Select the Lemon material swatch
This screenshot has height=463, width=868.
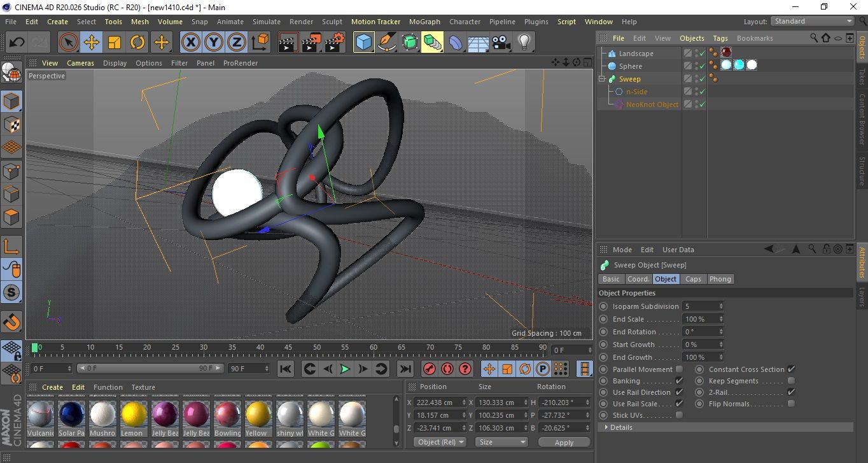point(134,415)
